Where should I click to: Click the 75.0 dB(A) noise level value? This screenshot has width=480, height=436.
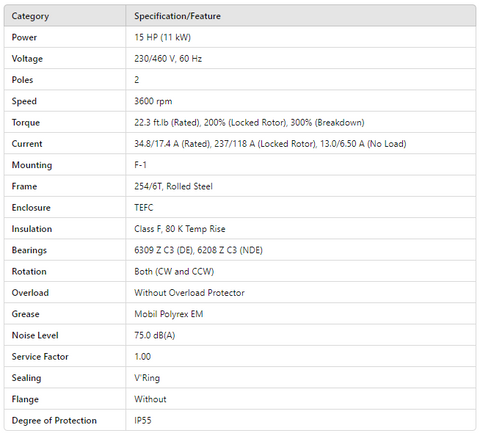(154, 335)
